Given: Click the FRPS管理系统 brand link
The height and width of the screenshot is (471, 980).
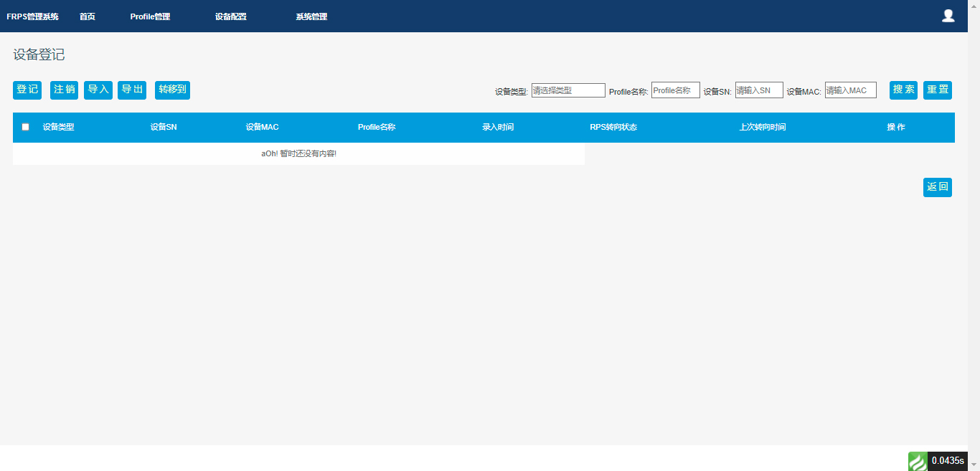Looking at the screenshot, I should coord(32,16).
